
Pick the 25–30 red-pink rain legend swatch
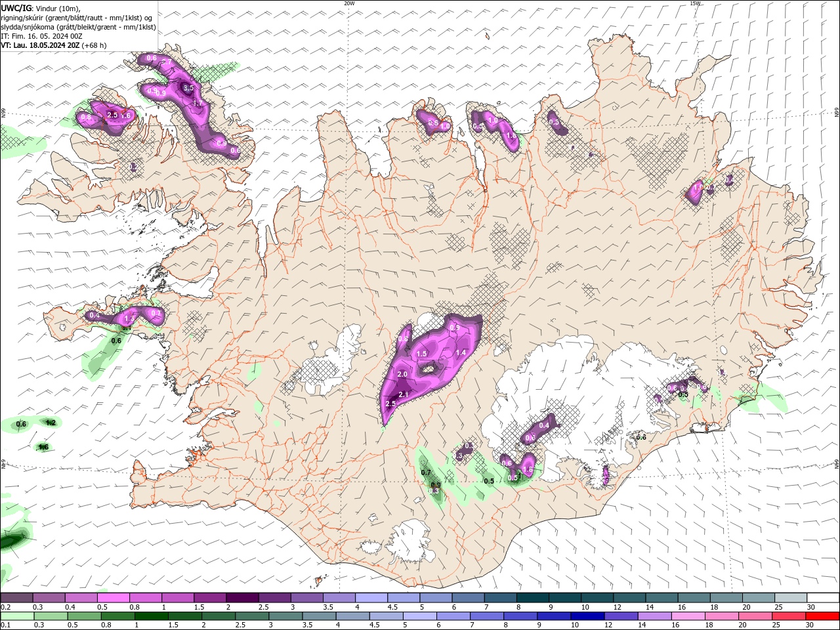click(x=788, y=616)
